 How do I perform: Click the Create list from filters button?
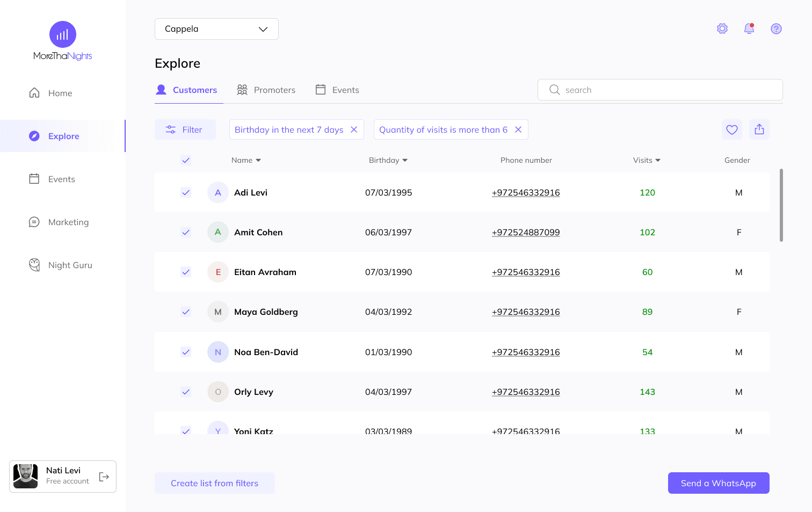[215, 483]
